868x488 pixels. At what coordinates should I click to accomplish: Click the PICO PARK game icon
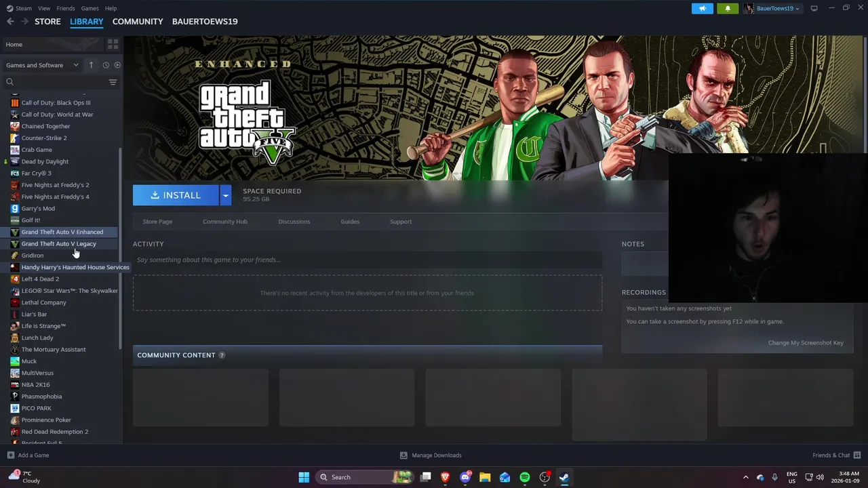[15, 409]
